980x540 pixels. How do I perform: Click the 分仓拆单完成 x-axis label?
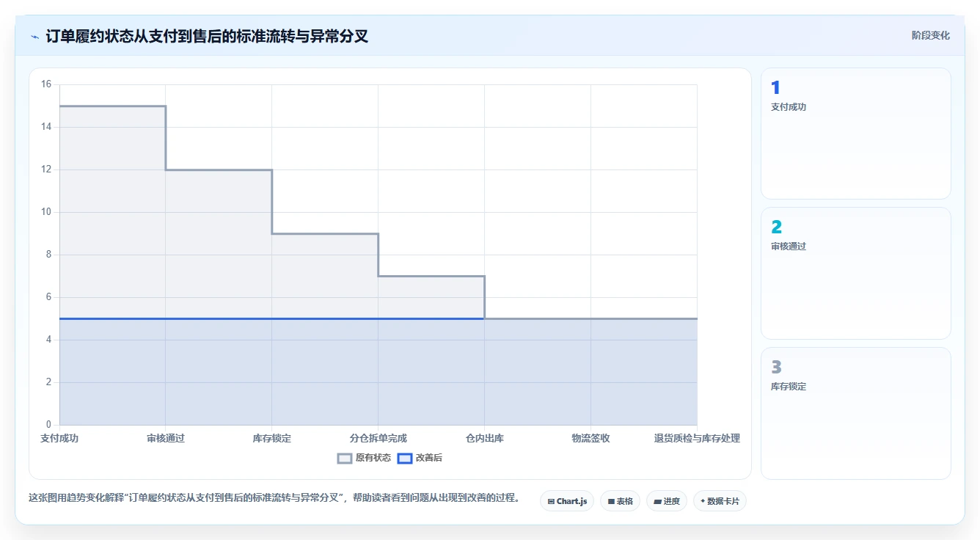pos(379,438)
